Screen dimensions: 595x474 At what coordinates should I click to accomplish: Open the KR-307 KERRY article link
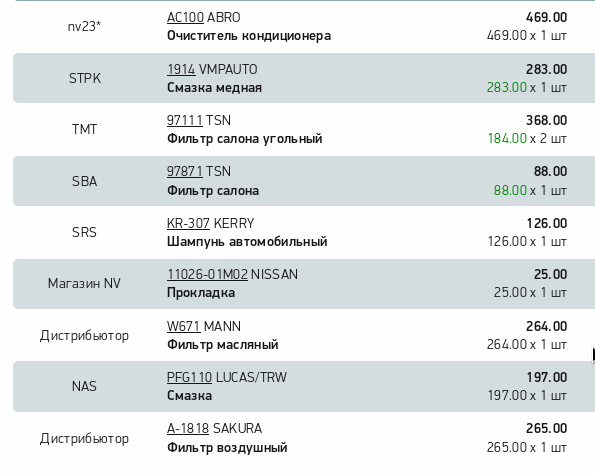[188, 223]
